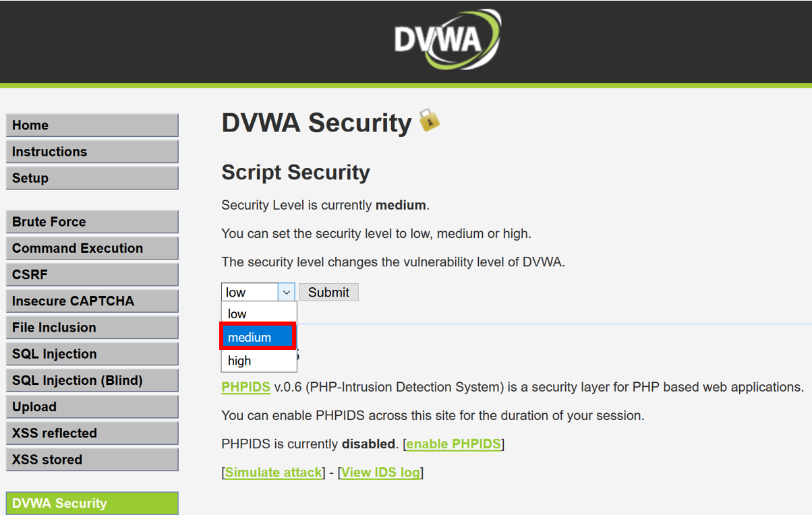Click the padlock icon beside DVWA Security
The height and width of the screenshot is (517, 812).
tap(430, 121)
